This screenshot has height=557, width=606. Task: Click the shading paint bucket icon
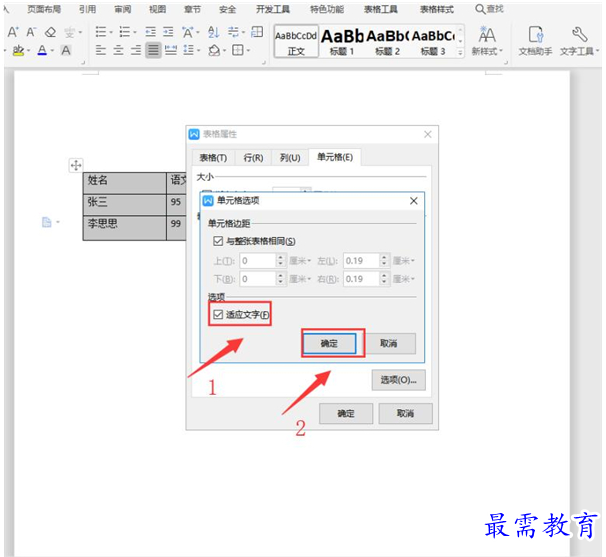click(x=214, y=50)
